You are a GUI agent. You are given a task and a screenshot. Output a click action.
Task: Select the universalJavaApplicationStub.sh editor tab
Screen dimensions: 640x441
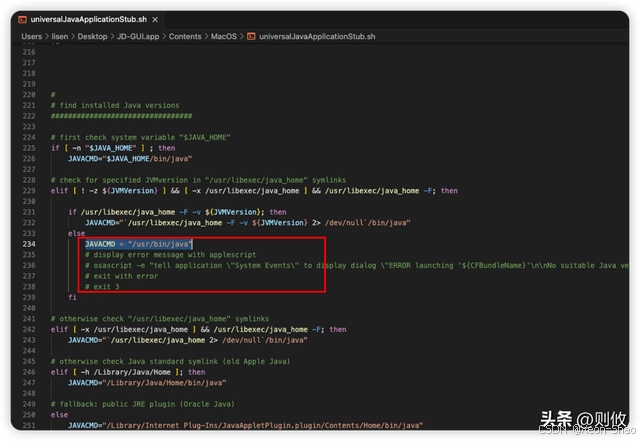coord(88,20)
